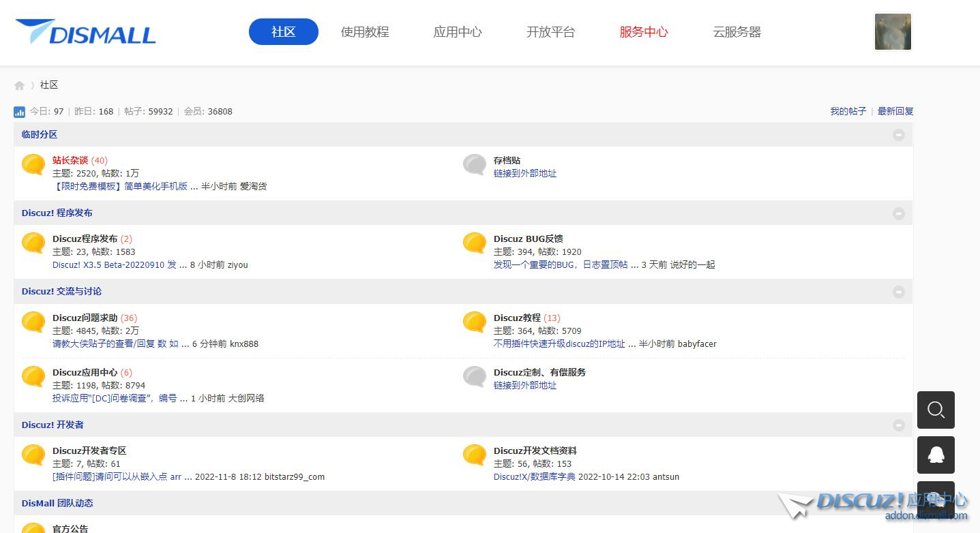
Task: Click the gray 存档贴 forum bubble icon
Action: click(475, 164)
